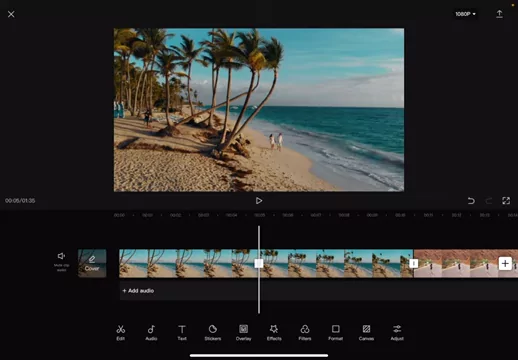
Task: Open the Effects star tool
Action: (274, 333)
